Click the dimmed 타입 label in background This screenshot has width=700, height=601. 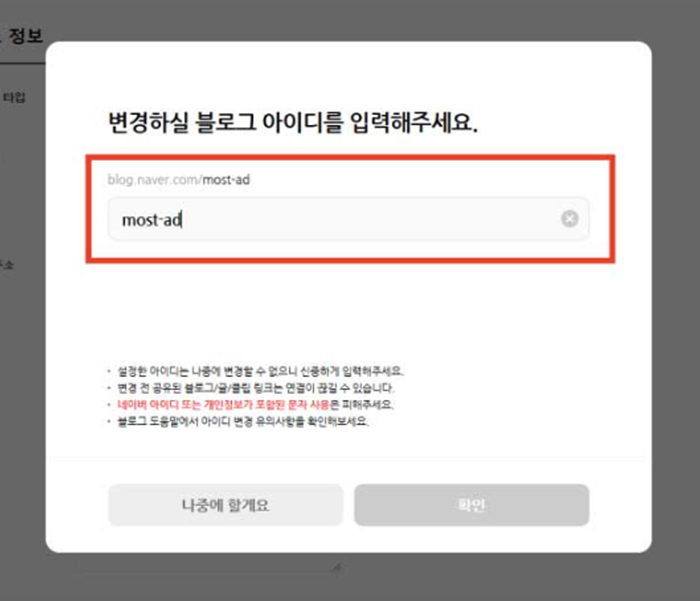click(14, 97)
